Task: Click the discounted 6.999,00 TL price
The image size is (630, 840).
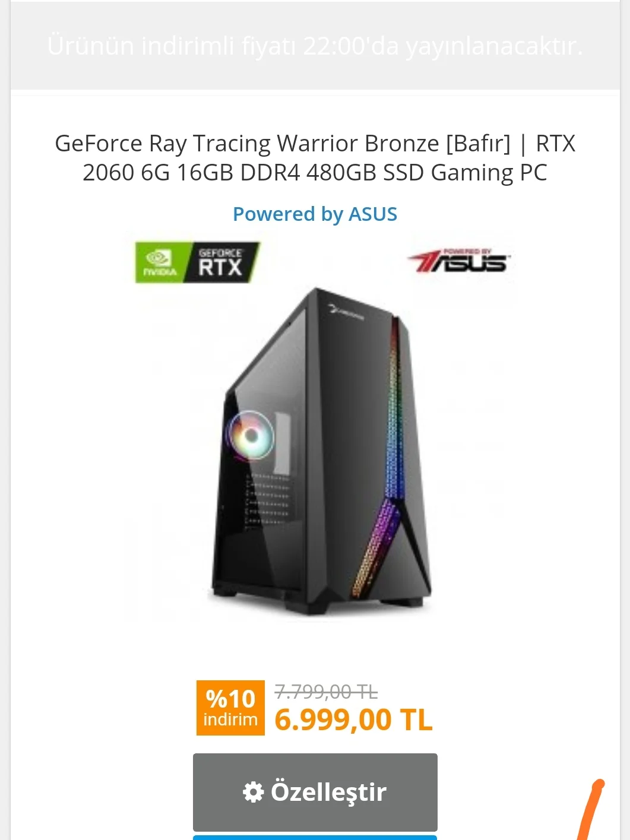Action: pyautogui.click(x=353, y=720)
